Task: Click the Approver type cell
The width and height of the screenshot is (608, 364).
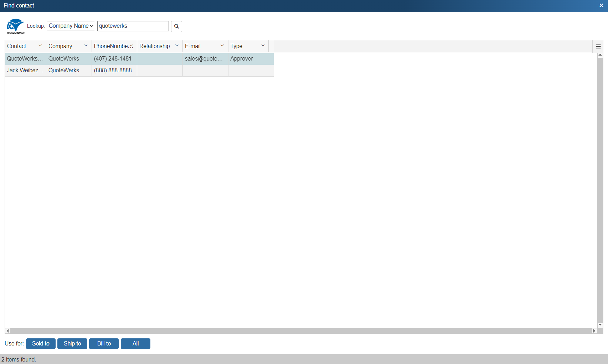Action: tap(251, 59)
